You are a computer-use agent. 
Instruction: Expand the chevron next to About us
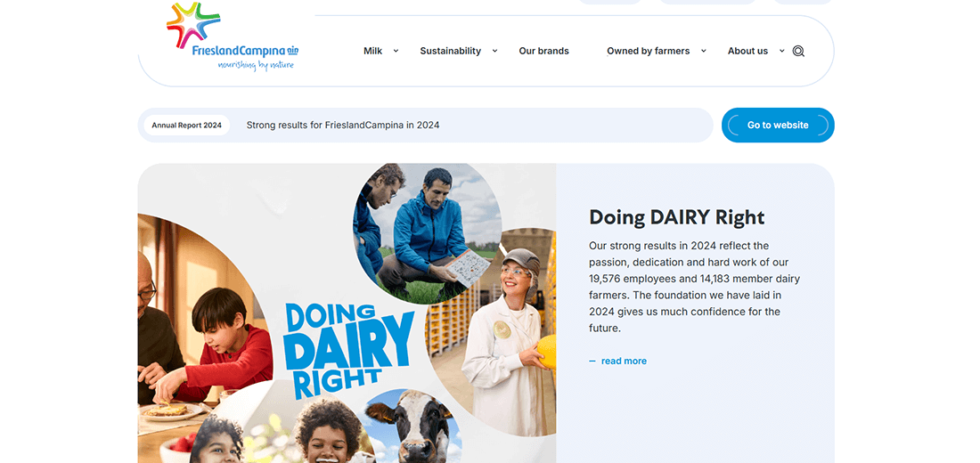pyautogui.click(x=782, y=52)
